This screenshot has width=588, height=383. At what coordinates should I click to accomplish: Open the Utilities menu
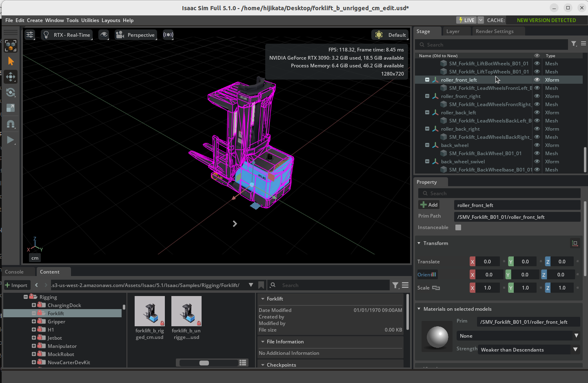(x=90, y=20)
